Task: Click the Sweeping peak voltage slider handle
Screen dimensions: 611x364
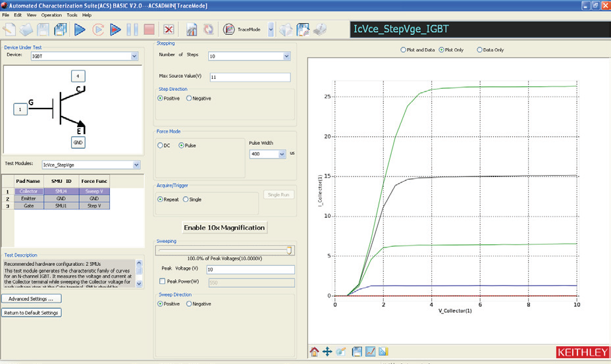Action: [289, 250]
